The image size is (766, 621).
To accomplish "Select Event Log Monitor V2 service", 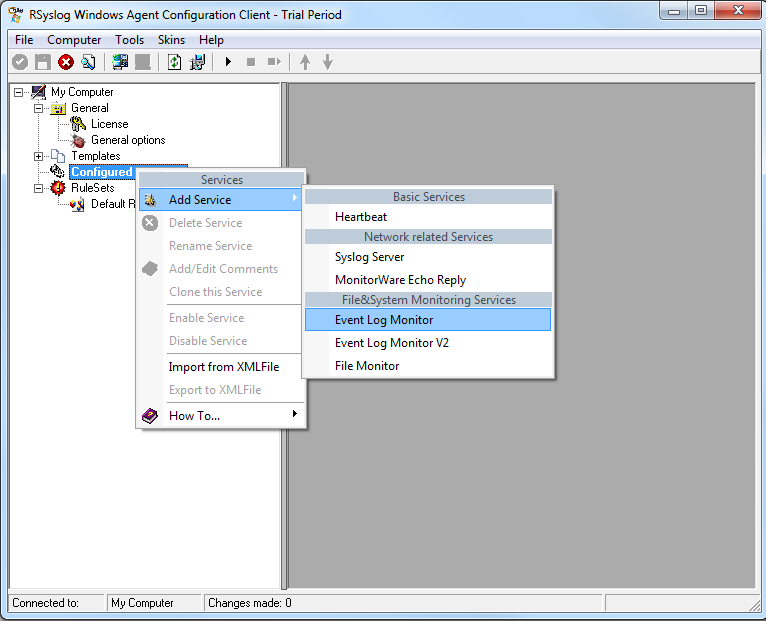I will click(428, 343).
